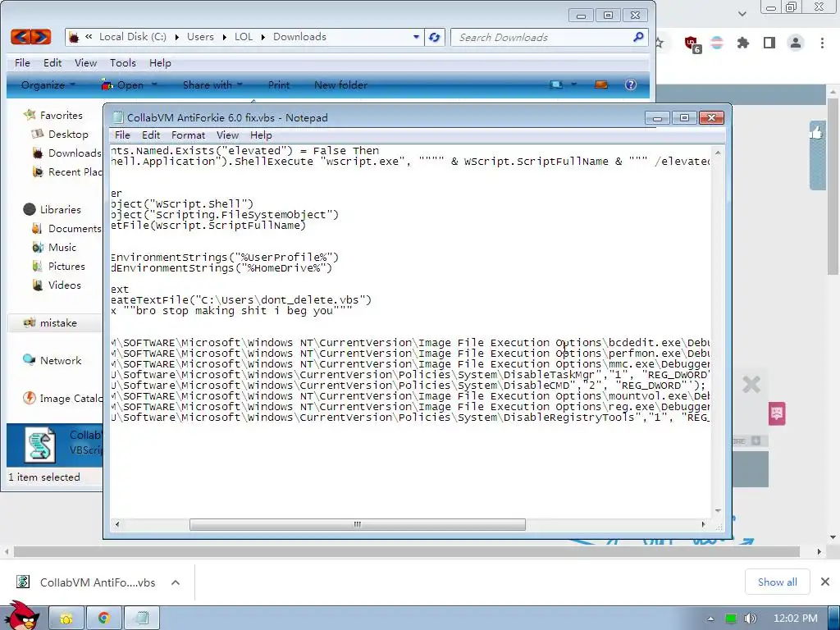Open Chrome three-dot menu

click(822, 43)
